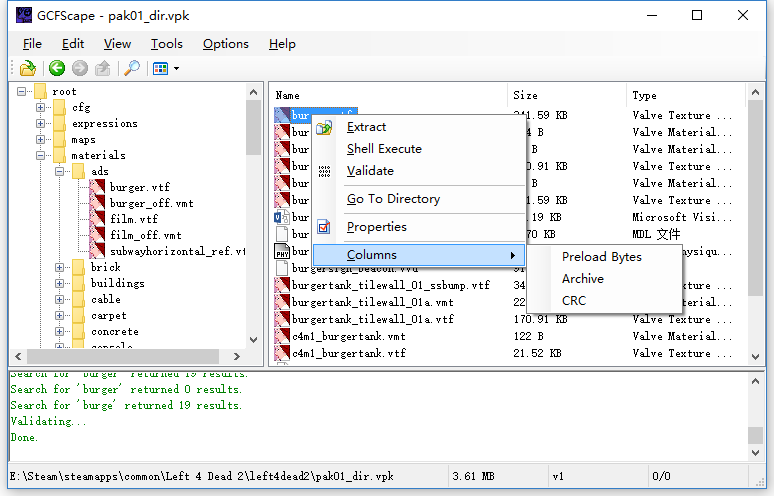The height and width of the screenshot is (496, 774).
Task: Click the view mode grid icon
Action: pyautogui.click(x=160, y=68)
